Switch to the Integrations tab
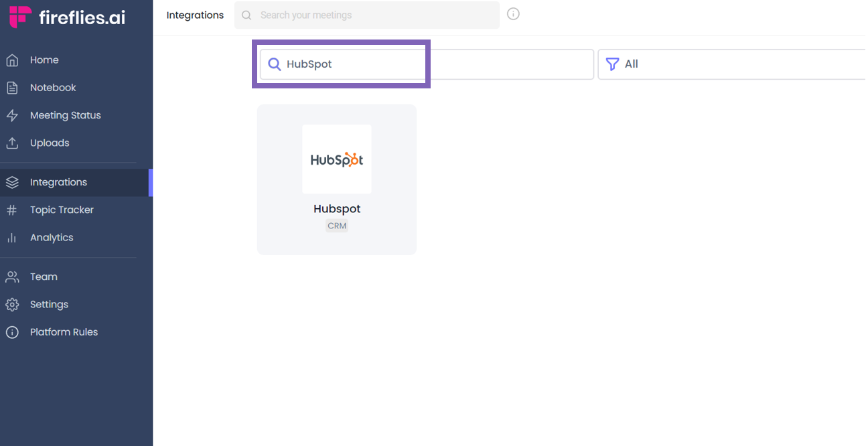 pyautogui.click(x=195, y=14)
